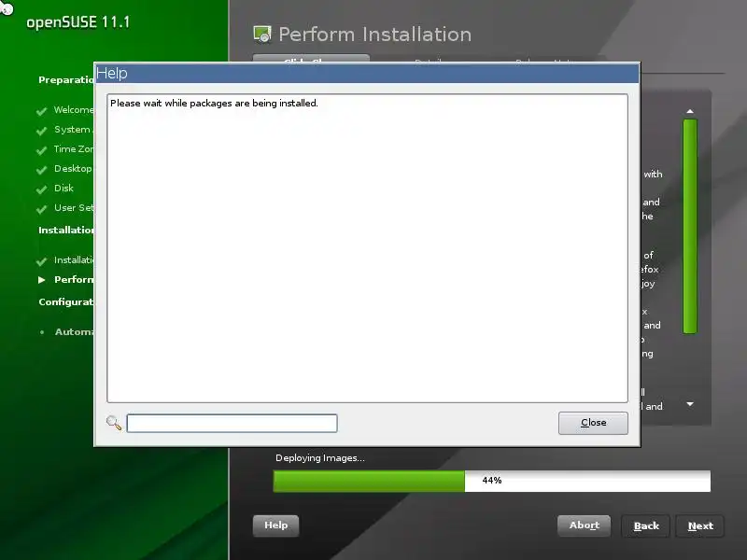Click the magnifier search icon in Help dialog

pyautogui.click(x=114, y=423)
